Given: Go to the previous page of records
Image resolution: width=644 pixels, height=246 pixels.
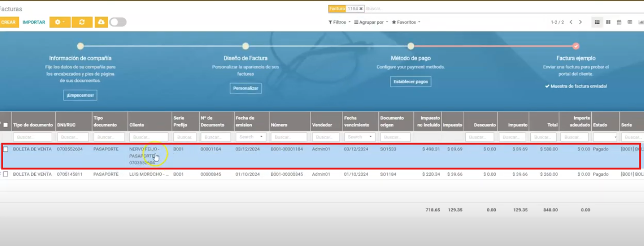Looking at the screenshot, I should (571, 22).
